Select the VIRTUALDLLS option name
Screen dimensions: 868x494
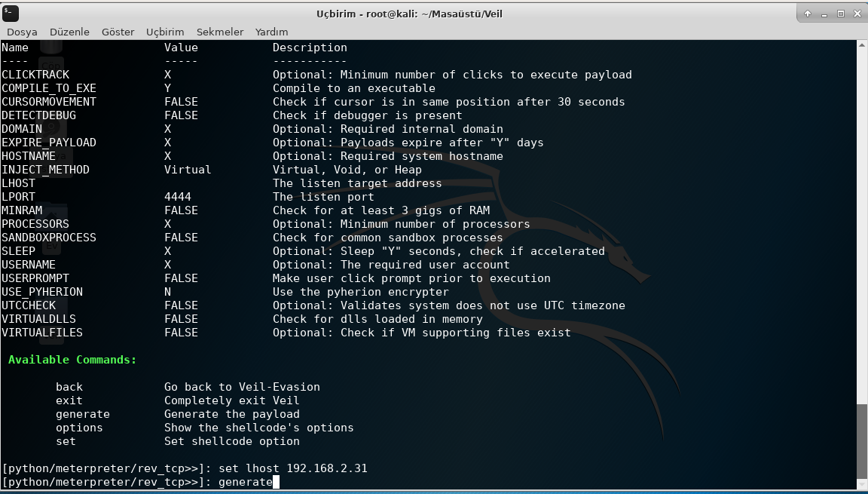pyautogui.click(x=38, y=319)
